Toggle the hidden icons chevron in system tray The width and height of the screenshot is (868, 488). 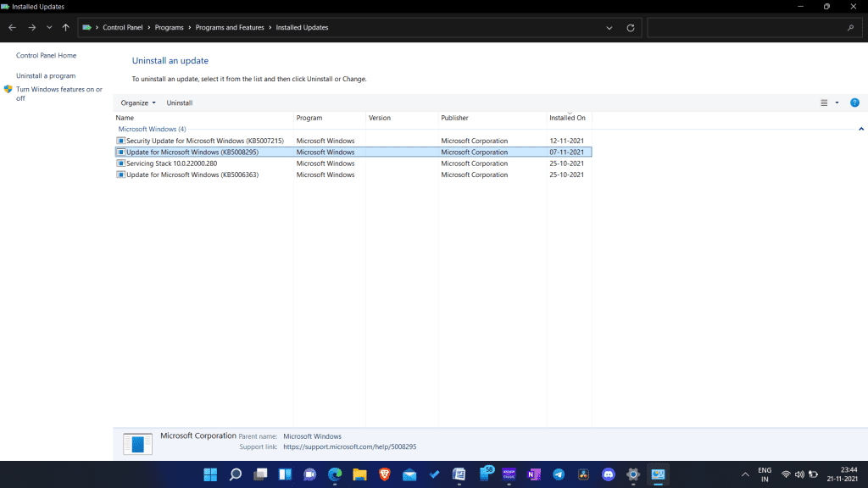point(743,474)
